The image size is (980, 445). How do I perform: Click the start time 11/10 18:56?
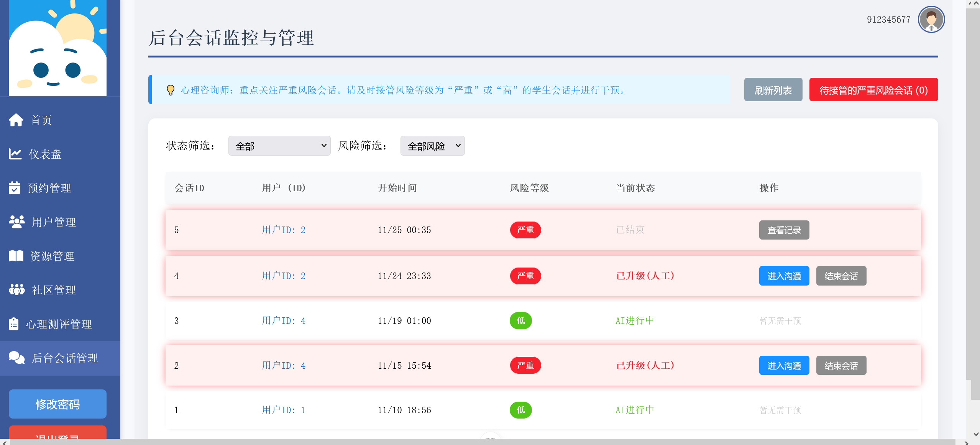[x=404, y=410]
